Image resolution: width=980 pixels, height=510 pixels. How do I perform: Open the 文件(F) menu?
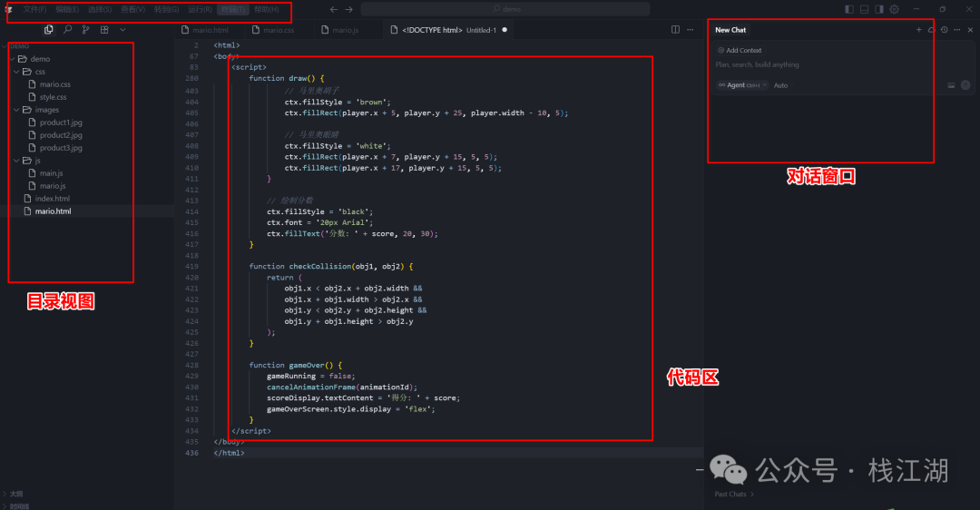[x=35, y=9]
